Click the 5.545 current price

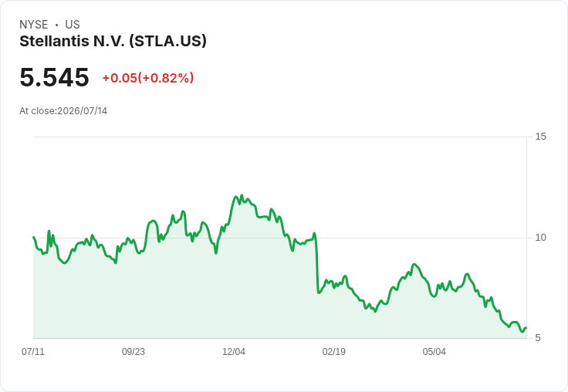pyautogui.click(x=54, y=77)
